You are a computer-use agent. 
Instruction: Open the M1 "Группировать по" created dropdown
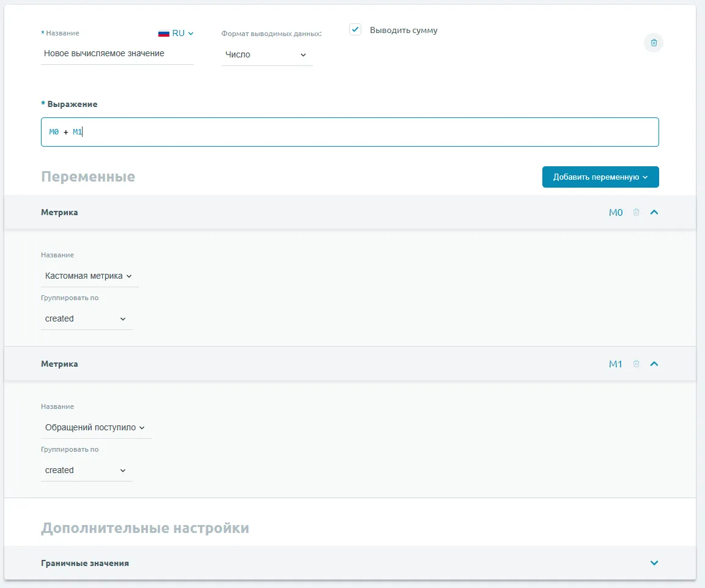[86, 471]
